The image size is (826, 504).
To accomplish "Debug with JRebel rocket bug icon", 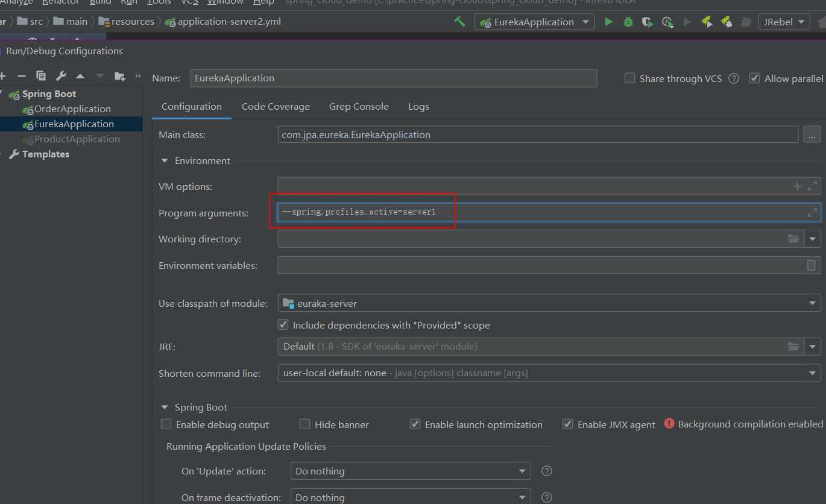I will [726, 22].
